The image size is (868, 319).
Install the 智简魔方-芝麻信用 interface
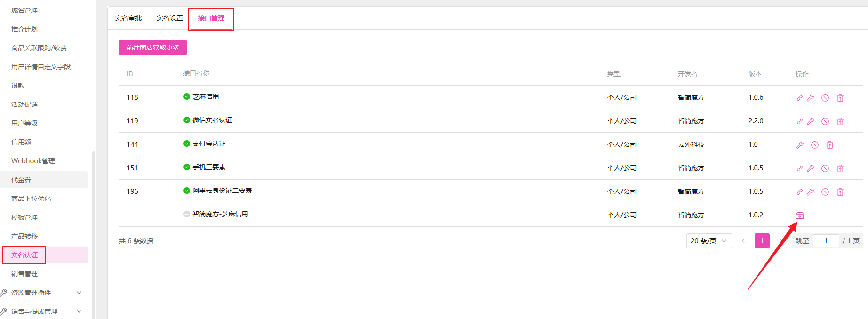(x=800, y=215)
